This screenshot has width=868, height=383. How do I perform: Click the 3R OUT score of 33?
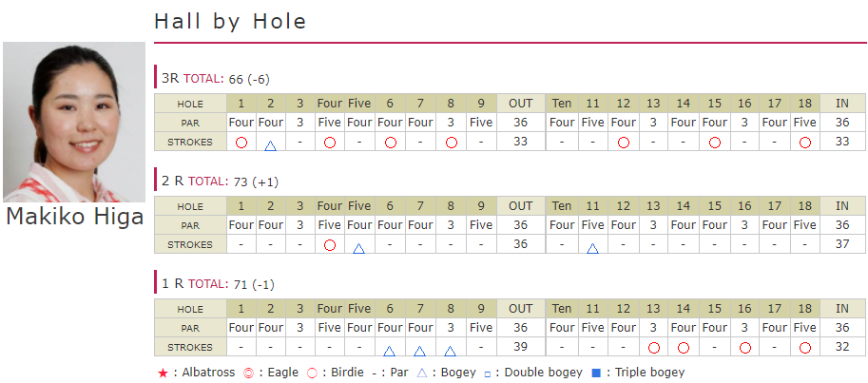click(520, 142)
